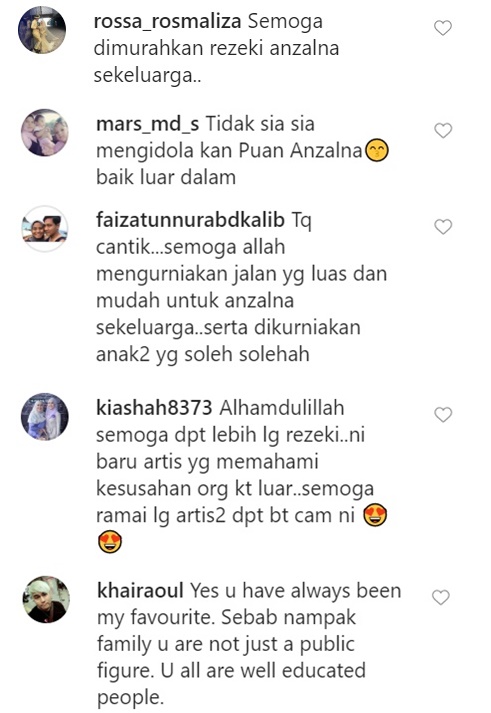Heart the comment by kiashah8373

443,415
